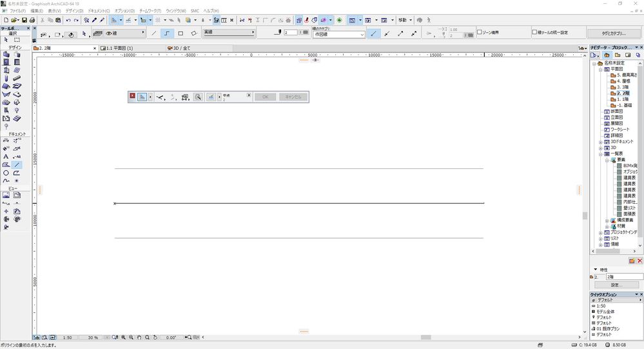Click the 0.00° orientation field in status bar

pyautogui.click(x=171, y=337)
